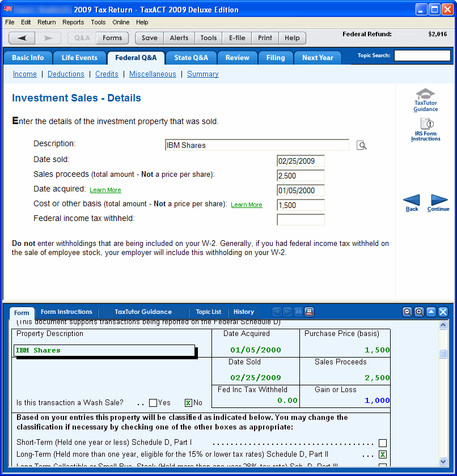
Task: Open the Deductions section link
Action: pyautogui.click(x=66, y=74)
